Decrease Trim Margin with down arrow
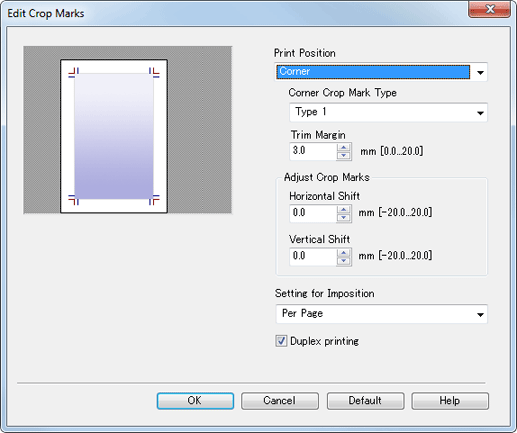 click(x=344, y=155)
